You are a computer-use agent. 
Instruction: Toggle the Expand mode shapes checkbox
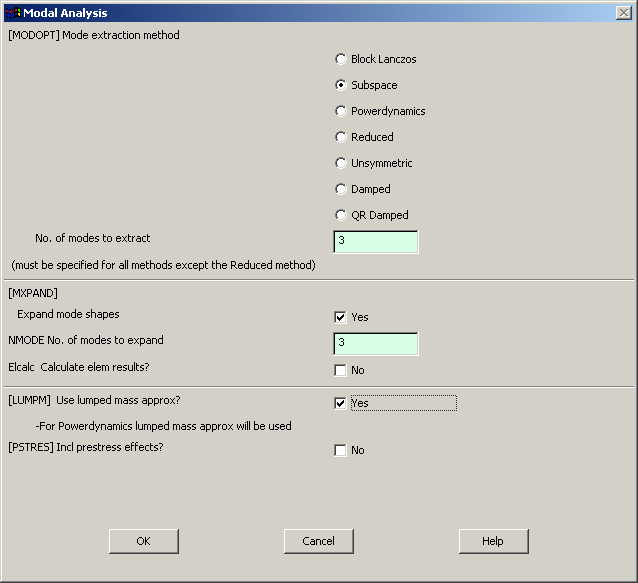pyautogui.click(x=340, y=317)
